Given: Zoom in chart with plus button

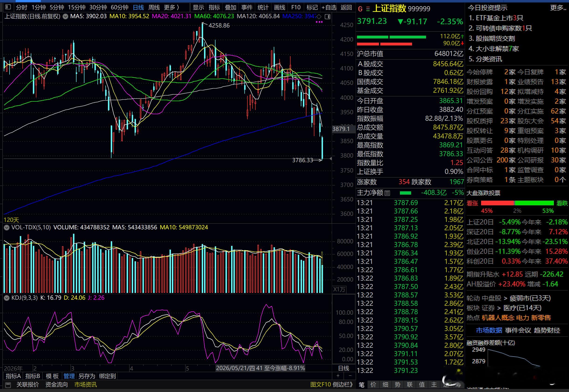Looking at the screenshot, I should [338, 375].
